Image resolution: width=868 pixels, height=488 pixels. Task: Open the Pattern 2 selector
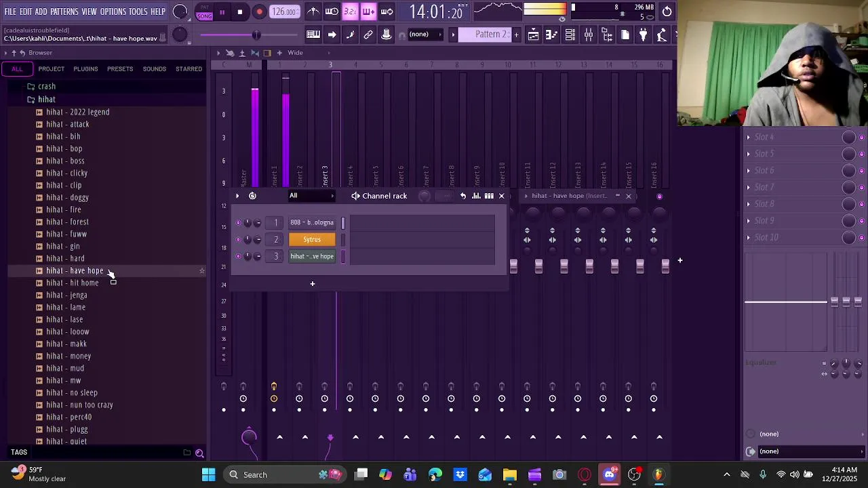coord(484,35)
